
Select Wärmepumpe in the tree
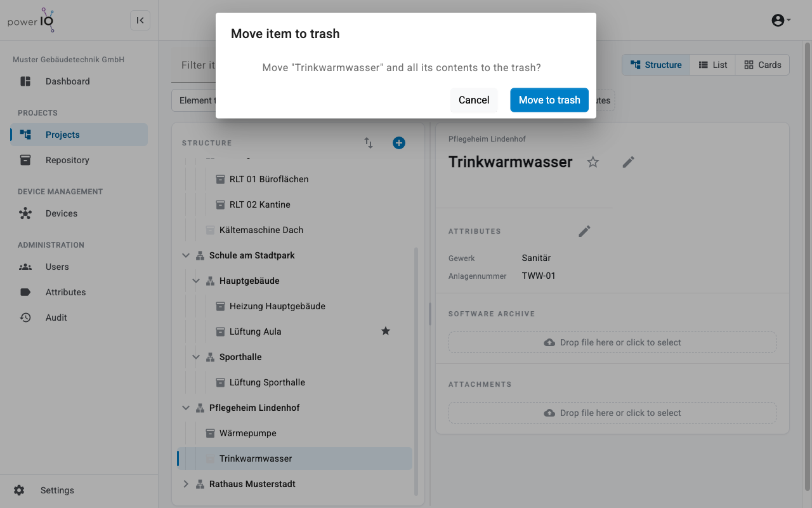pos(294,433)
